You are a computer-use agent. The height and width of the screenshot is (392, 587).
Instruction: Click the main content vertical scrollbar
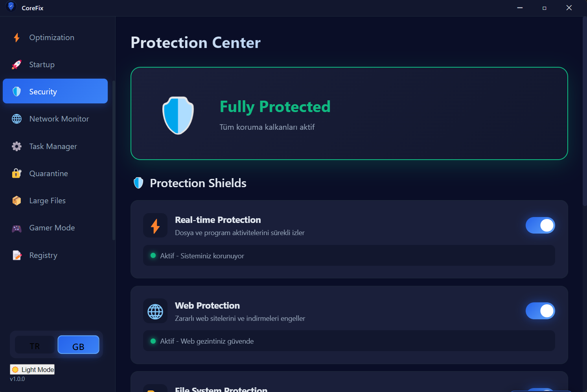tap(584, 110)
